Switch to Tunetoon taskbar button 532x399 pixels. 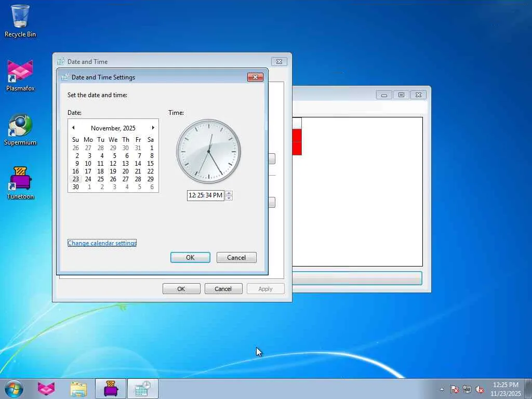pyautogui.click(x=111, y=389)
